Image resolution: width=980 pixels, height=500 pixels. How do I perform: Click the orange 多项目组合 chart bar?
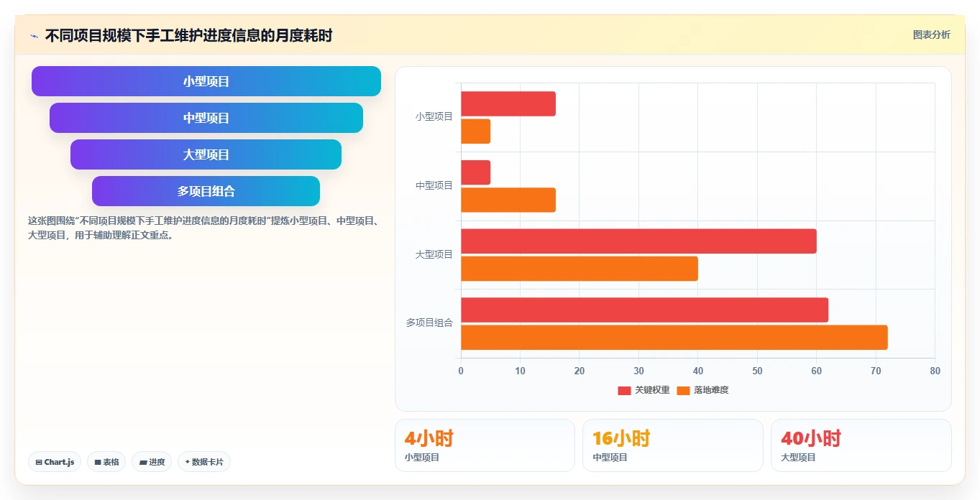point(674,338)
